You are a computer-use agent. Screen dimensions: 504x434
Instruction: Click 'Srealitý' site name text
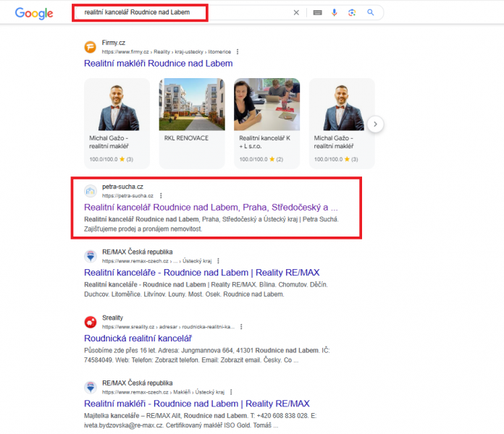pos(112,318)
